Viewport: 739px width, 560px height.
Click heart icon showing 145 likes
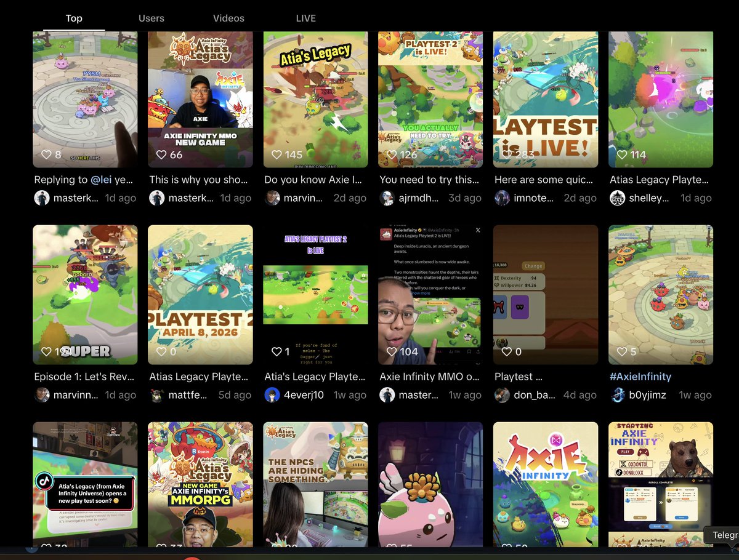click(277, 154)
